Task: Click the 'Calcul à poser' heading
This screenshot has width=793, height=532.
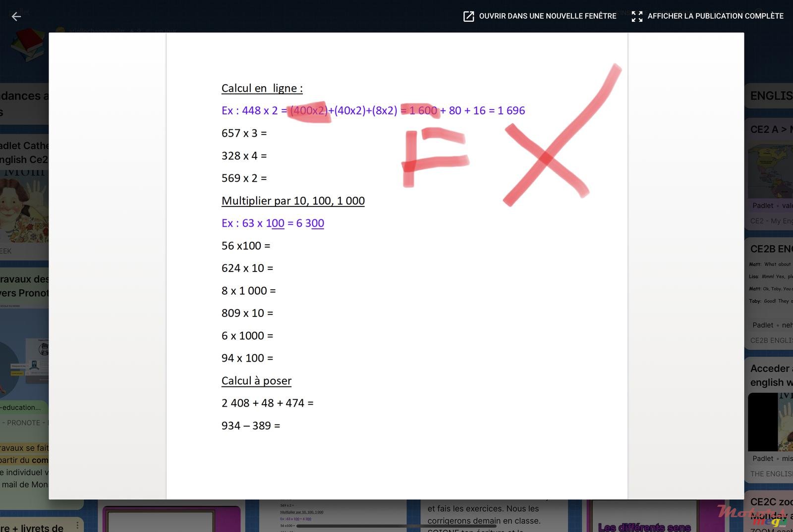Action: point(256,380)
